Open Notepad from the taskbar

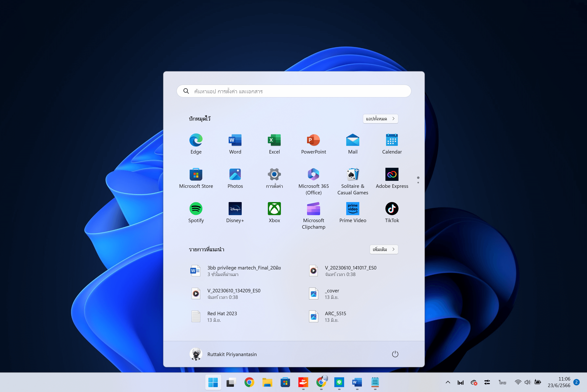[x=375, y=382]
